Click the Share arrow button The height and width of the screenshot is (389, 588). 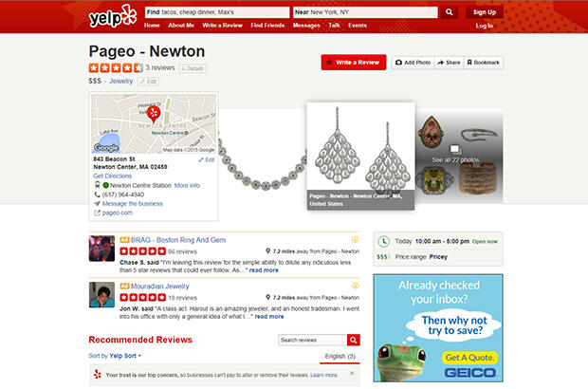[x=449, y=63]
